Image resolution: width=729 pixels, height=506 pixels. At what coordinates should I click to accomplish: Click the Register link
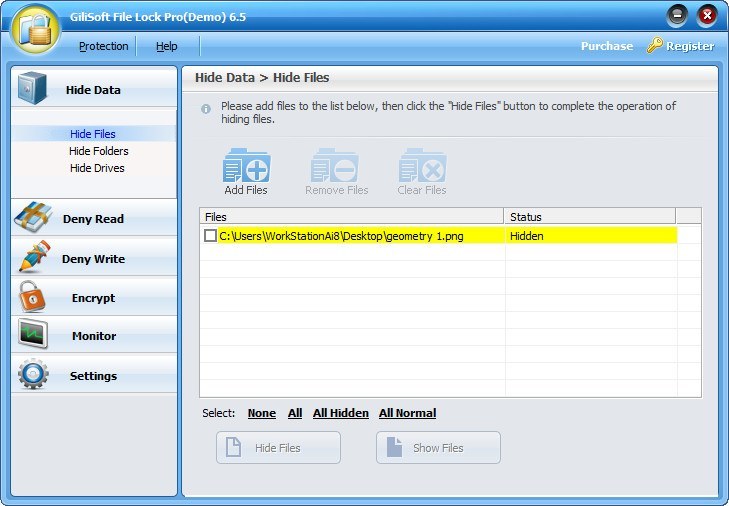690,46
